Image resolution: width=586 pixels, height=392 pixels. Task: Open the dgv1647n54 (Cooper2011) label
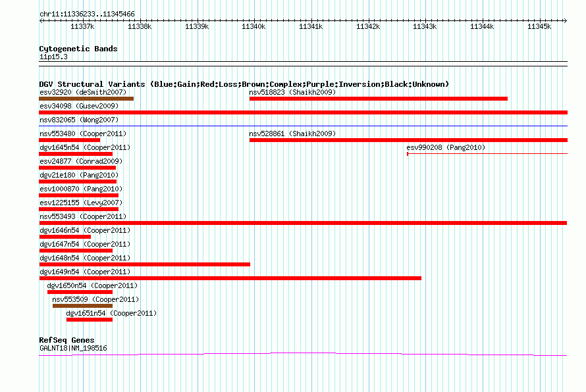[85, 244]
